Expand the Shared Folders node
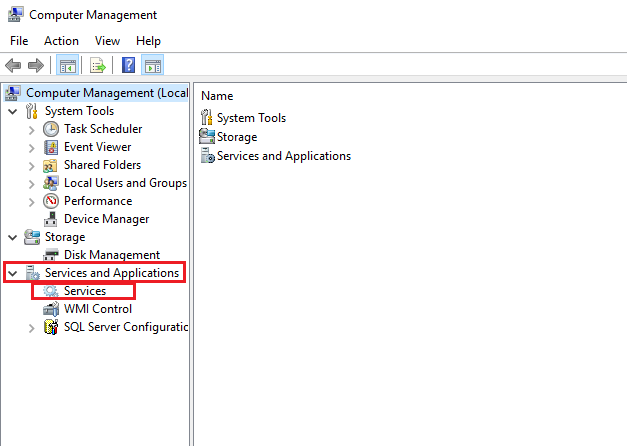627x446 pixels. tap(32, 166)
